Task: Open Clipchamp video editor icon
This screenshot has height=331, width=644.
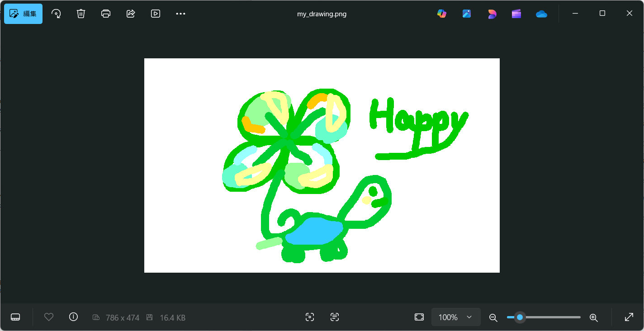Action: point(516,14)
